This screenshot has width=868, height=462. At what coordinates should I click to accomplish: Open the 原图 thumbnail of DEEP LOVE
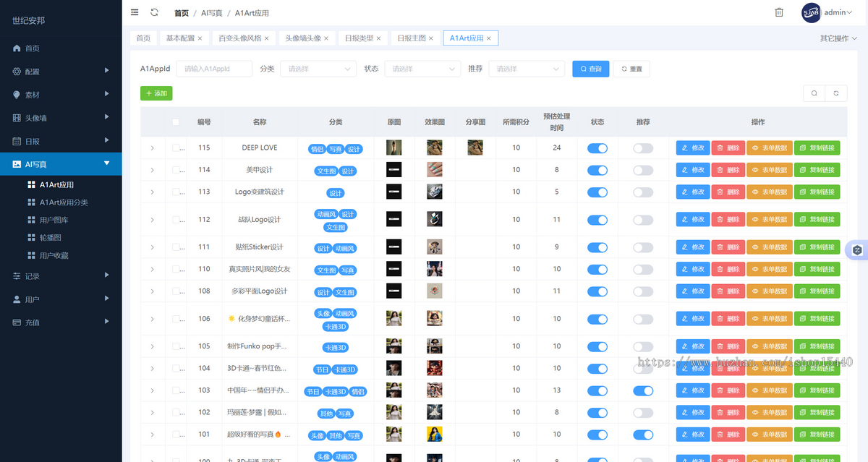click(393, 147)
